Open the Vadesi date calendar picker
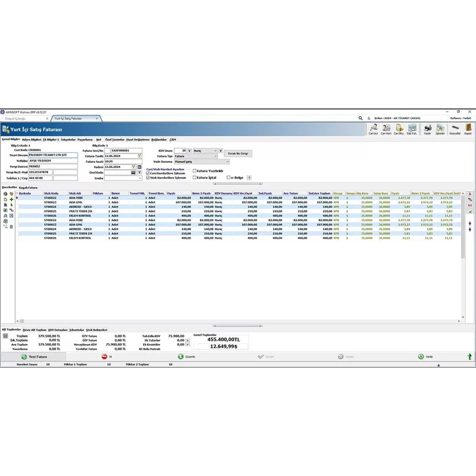The height and width of the screenshot is (476, 476). coord(133,167)
